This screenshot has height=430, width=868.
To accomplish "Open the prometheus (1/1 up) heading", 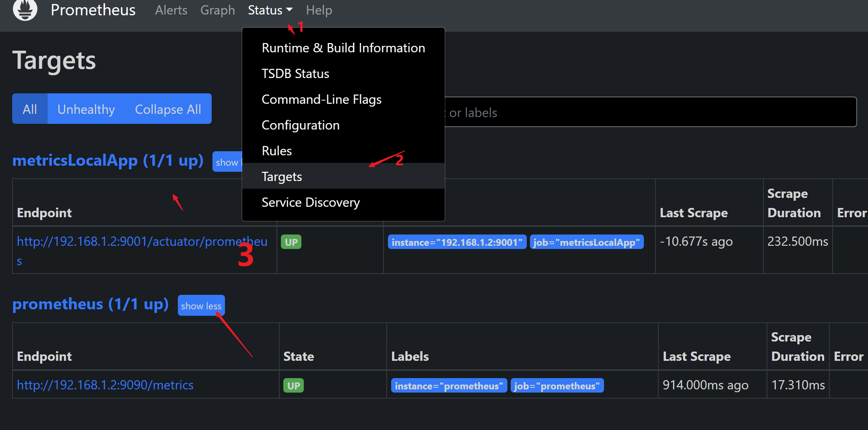I will coord(91,304).
